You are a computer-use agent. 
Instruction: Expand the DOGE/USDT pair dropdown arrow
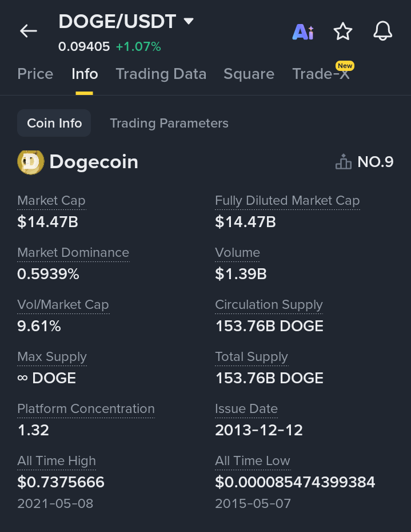pyautogui.click(x=189, y=22)
